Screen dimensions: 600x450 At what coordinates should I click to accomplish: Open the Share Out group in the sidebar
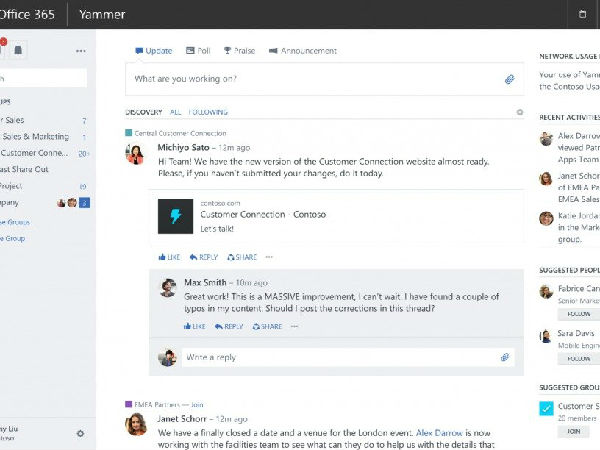[24, 170]
